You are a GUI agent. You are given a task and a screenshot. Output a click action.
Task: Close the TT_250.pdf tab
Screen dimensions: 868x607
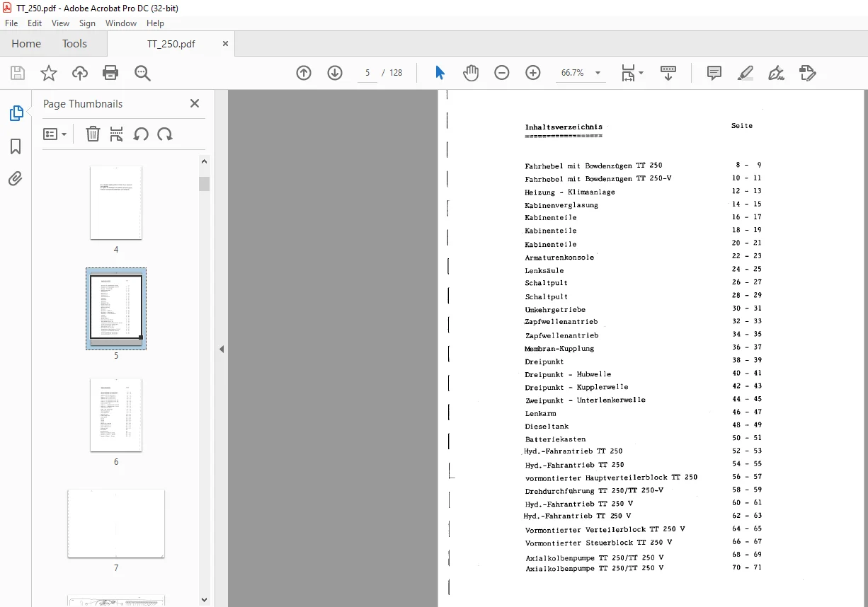point(226,43)
